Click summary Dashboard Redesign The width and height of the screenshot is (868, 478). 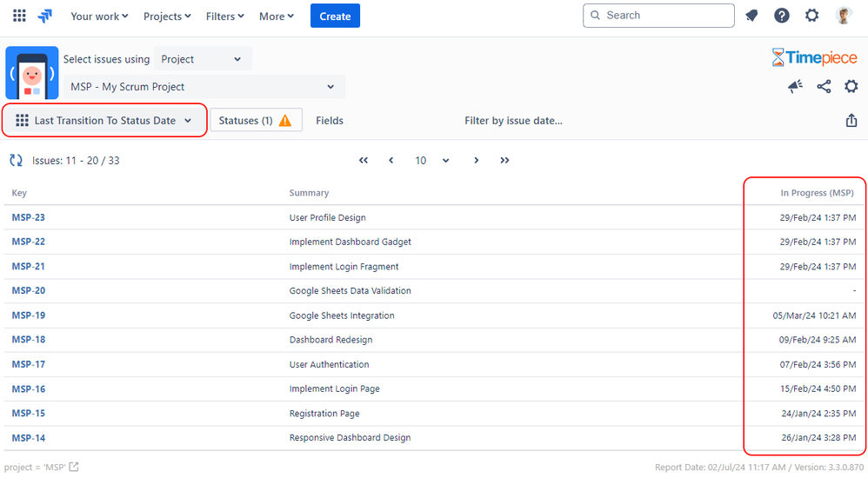tap(331, 340)
